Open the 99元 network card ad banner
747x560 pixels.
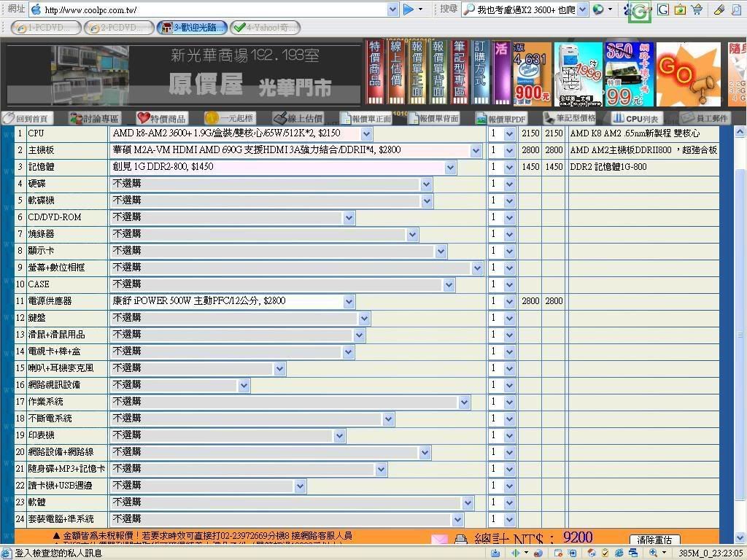(x=628, y=74)
